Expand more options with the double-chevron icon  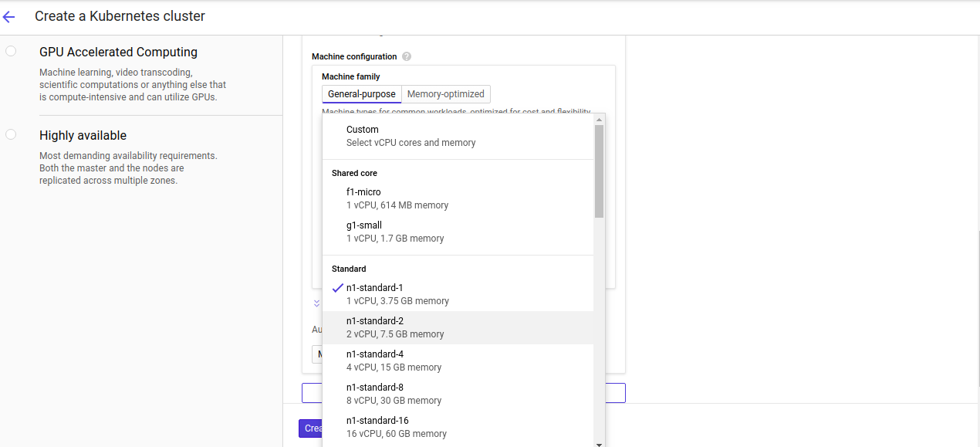point(316,303)
